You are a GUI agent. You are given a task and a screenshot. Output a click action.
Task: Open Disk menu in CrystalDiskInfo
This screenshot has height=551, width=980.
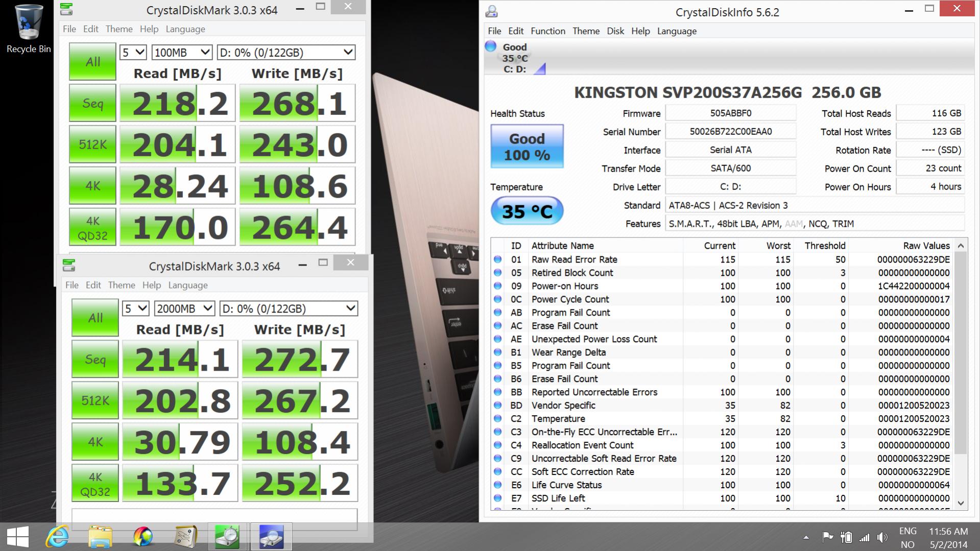[615, 31]
